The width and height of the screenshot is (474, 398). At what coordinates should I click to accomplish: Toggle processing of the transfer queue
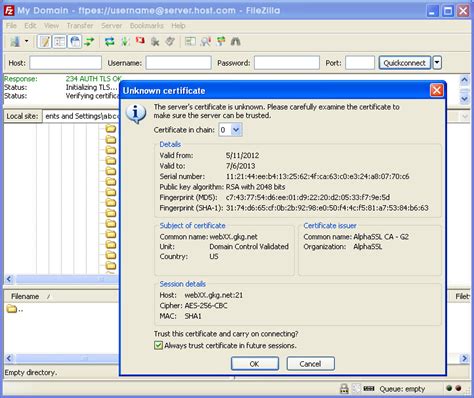click(125, 42)
